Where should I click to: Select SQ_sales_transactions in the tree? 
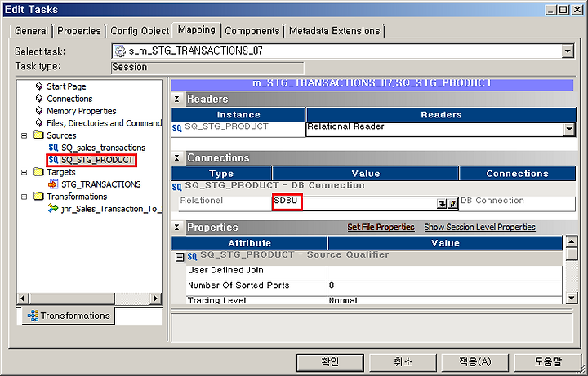click(103, 148)
